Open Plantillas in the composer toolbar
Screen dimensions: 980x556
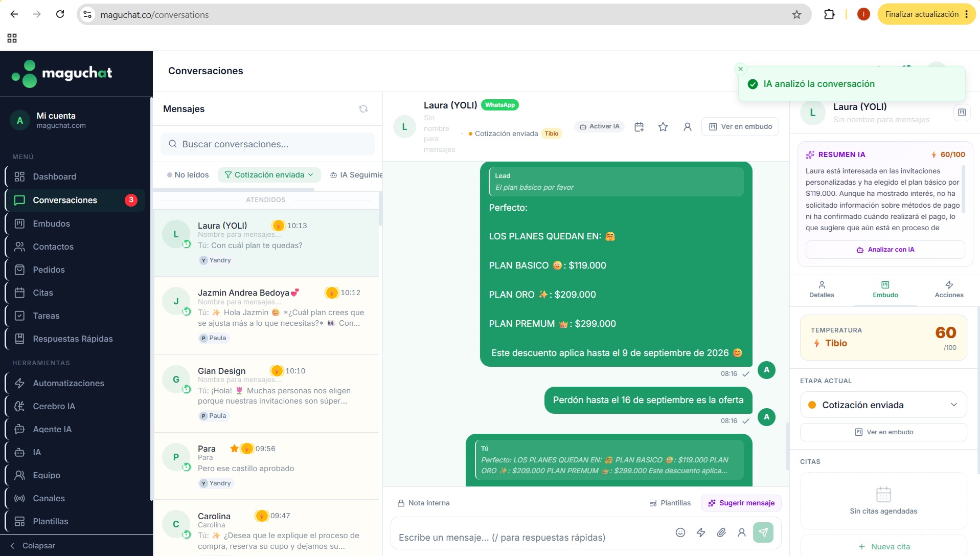pos(670,503)
